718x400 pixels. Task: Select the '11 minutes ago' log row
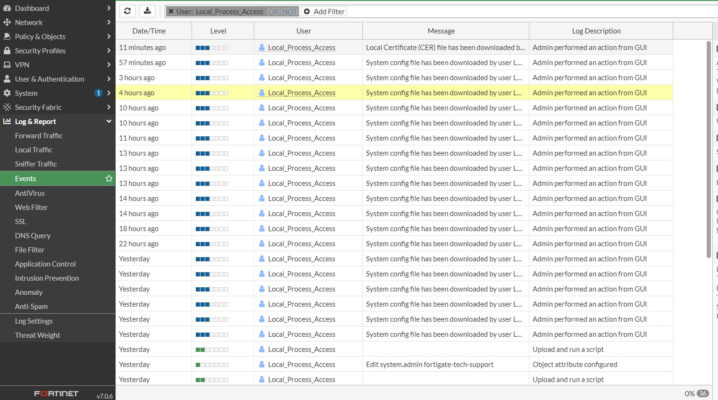pos(394,48)
